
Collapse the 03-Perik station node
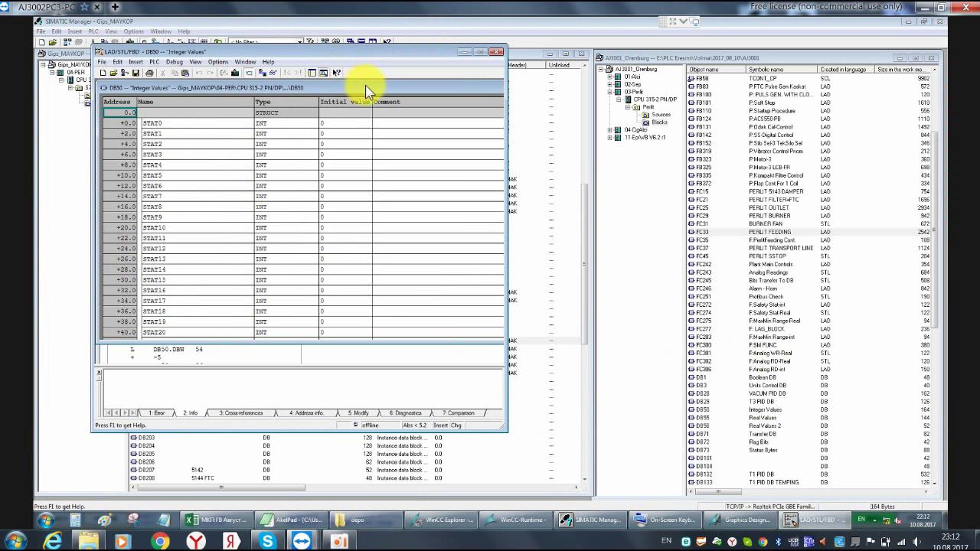(610, 93)
